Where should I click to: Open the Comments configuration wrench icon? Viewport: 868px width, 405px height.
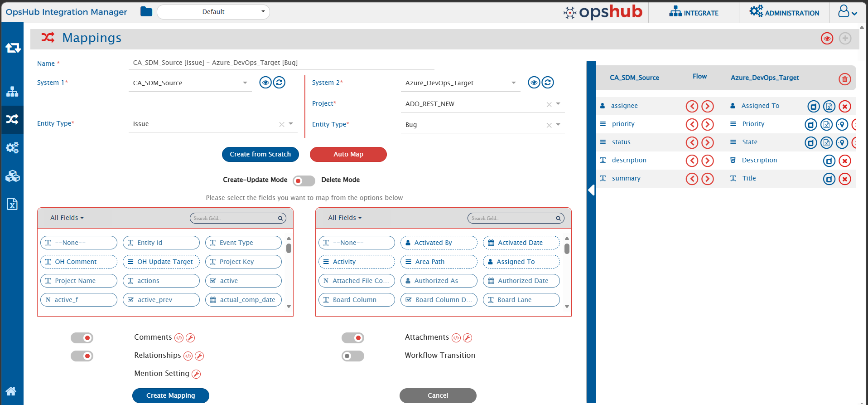click(x=191, y=338)
